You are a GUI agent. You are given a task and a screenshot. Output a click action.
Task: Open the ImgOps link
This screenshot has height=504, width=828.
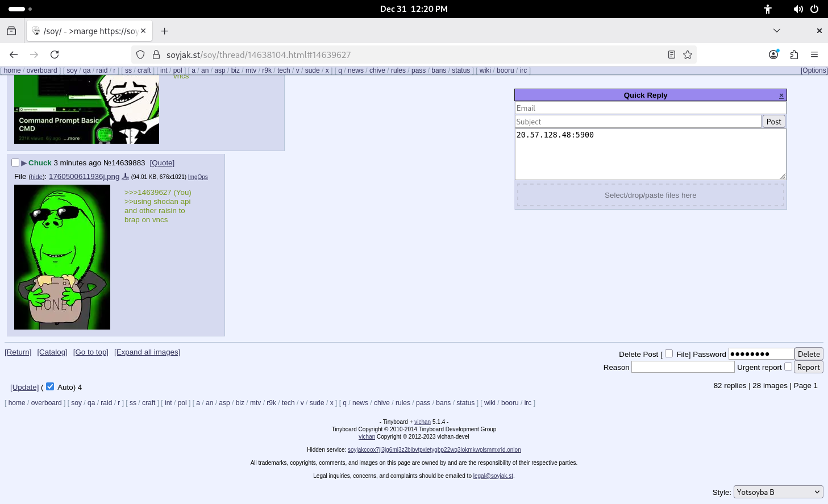coord(198,177)
